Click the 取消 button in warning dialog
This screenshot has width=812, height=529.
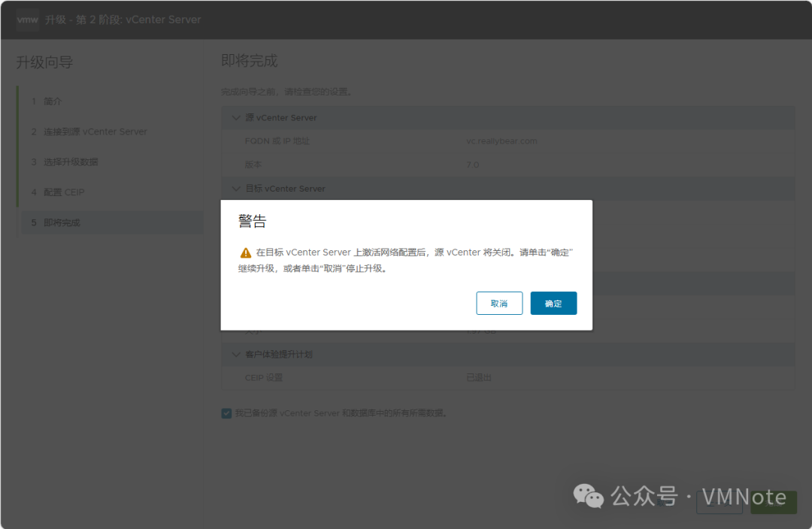pos(499,304)
